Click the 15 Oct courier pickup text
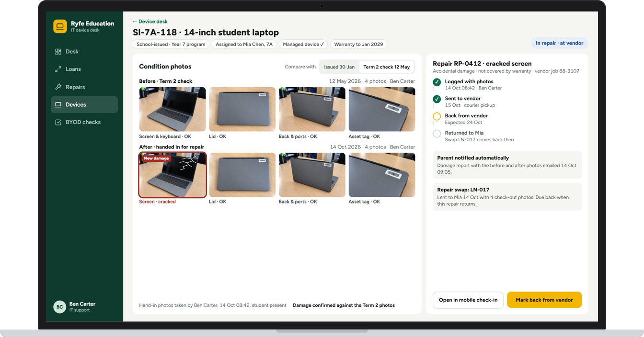644x337 pixels. [470, 105]
